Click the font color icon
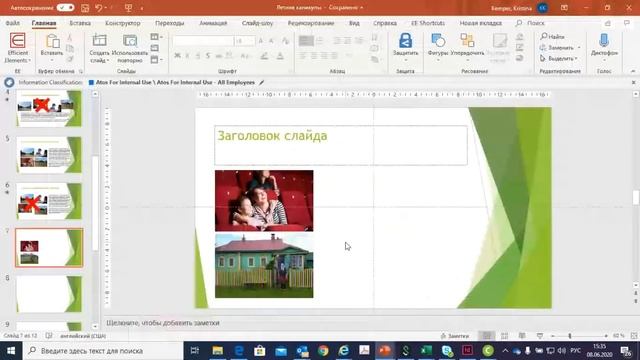The height and width of the screenshot is (360, 640). [280, 56]
